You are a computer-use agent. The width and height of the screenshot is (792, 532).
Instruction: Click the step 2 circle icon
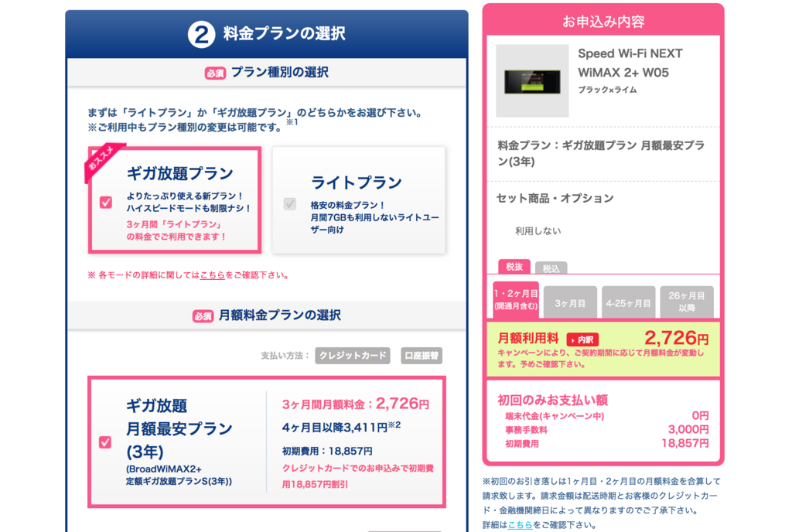202,34
